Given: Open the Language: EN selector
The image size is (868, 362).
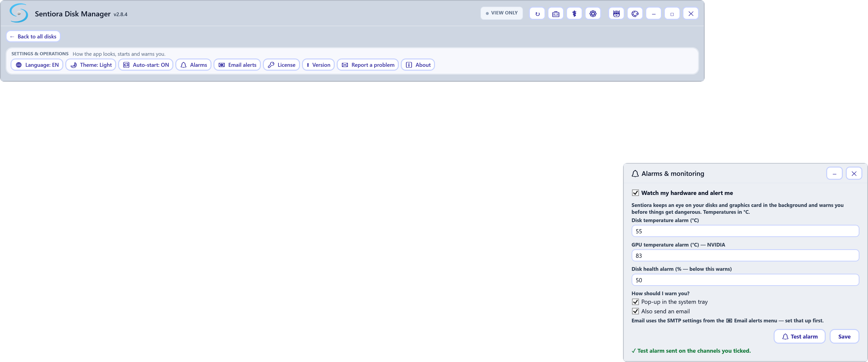Looking at the screenshot, I should (37, 65).
